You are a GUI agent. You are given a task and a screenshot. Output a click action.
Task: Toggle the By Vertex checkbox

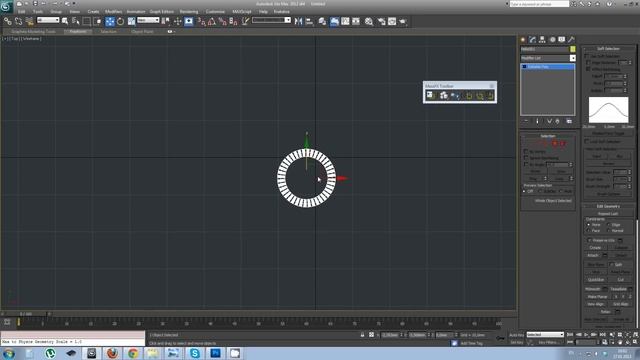coord(526,151)
